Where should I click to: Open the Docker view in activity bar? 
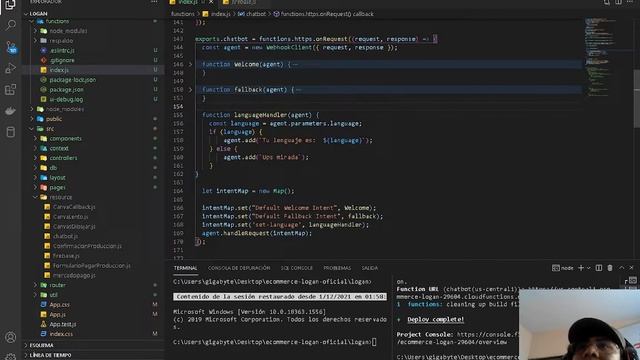[x=10, y=111]
